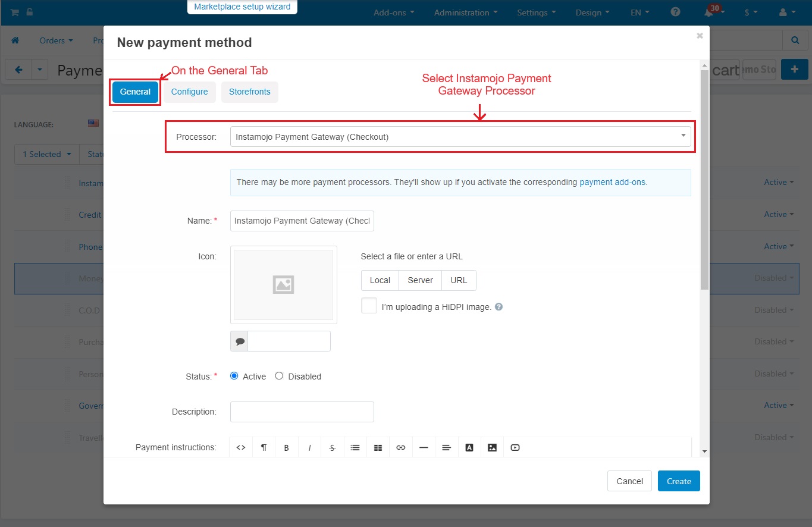The image size is (812, 527).
Task: Go to the home icon
Action: (x=15, y=40)
